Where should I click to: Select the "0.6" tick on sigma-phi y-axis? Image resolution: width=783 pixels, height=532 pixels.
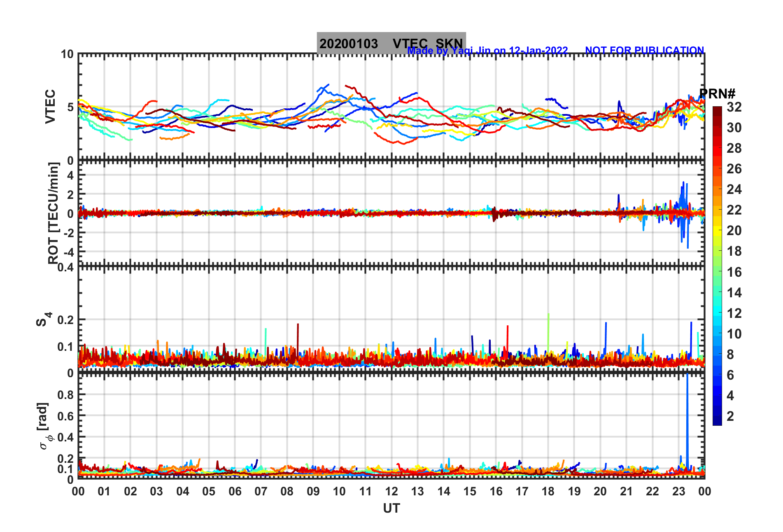tap(65, 416)
